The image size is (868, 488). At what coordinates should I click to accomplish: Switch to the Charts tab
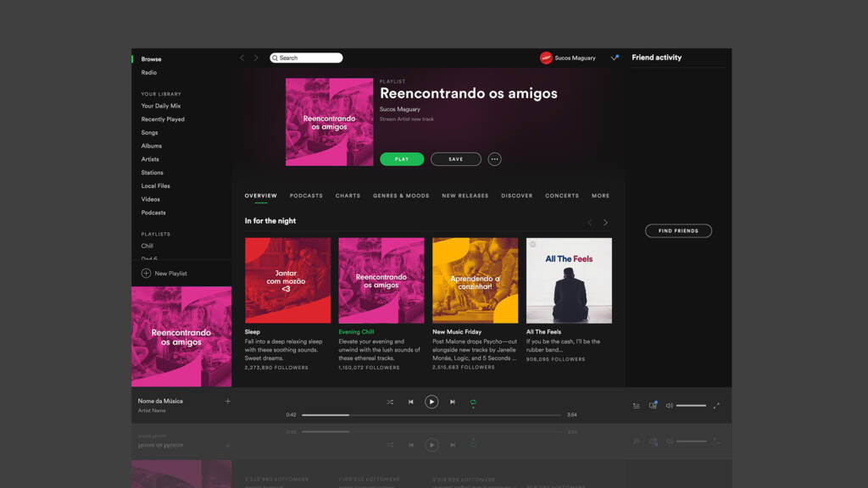click(348, 196)
